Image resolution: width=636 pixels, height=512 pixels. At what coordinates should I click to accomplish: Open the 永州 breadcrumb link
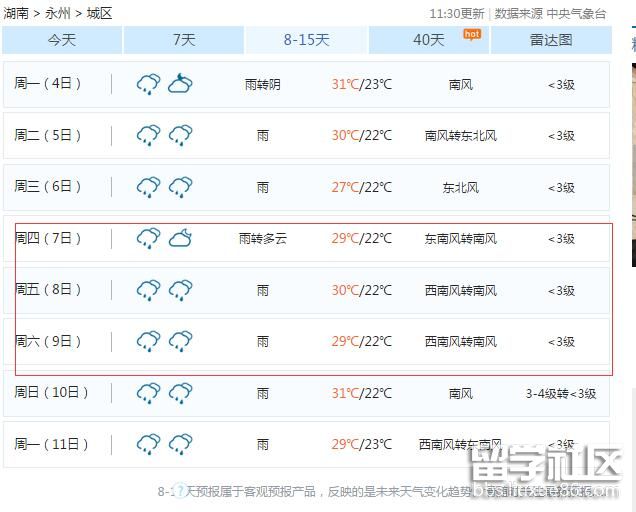tap(58, 13)
